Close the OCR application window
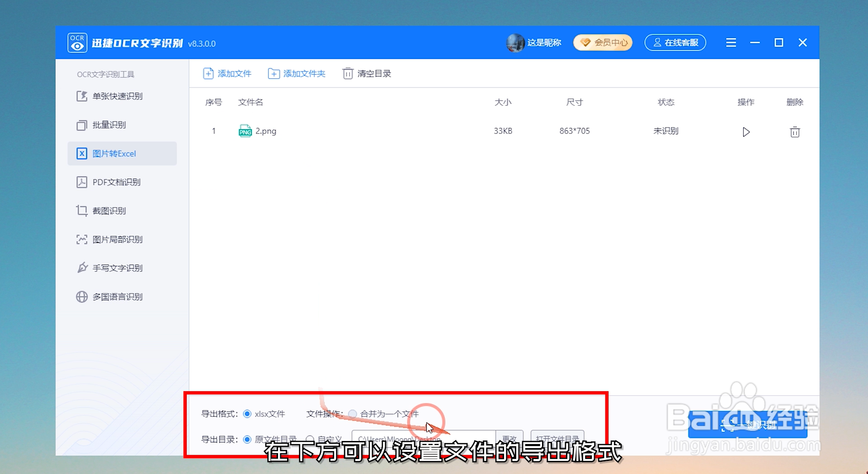This screenshot has height=474, width=868. (802, 43)
